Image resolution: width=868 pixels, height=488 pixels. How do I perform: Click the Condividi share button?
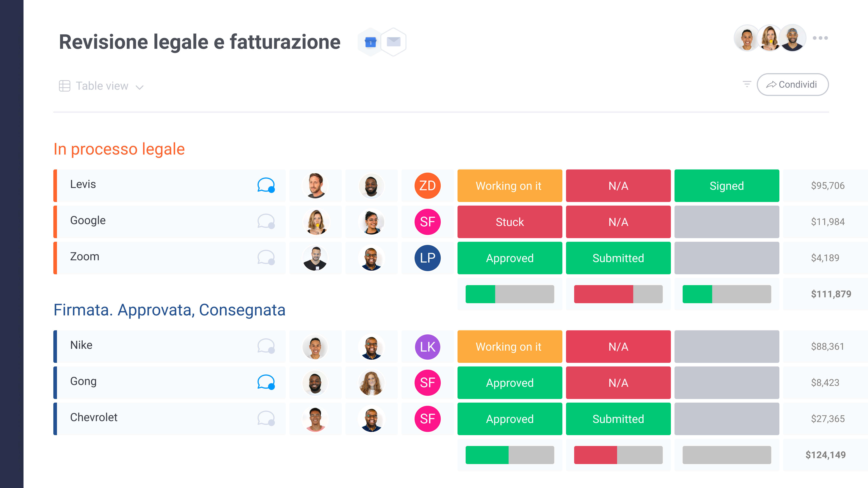coord(793,84)
